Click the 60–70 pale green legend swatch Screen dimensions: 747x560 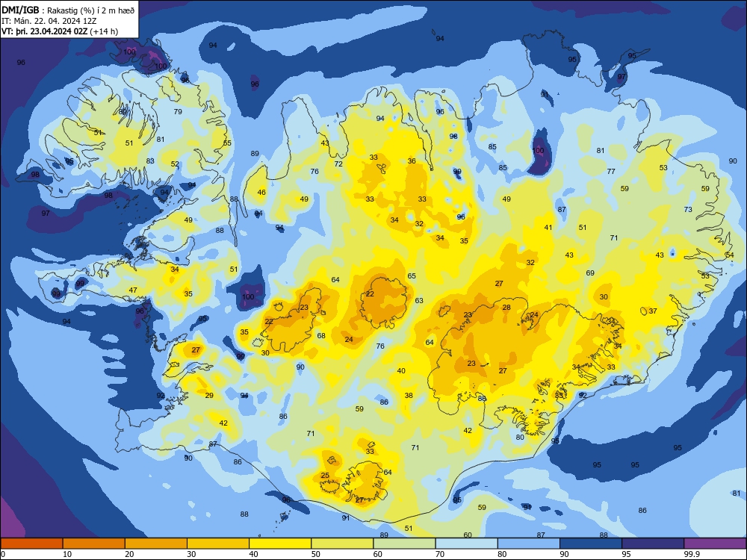(x=404, y=544)
